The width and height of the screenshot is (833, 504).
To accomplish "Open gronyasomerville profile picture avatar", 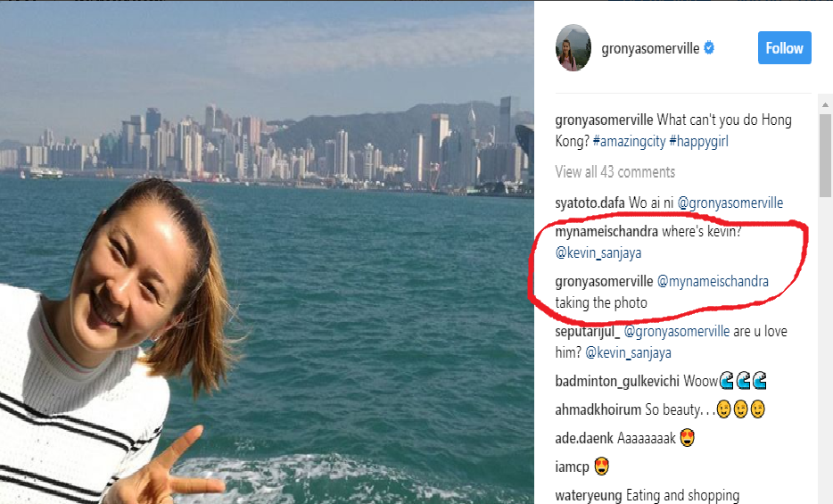I will tap(573, 48).
